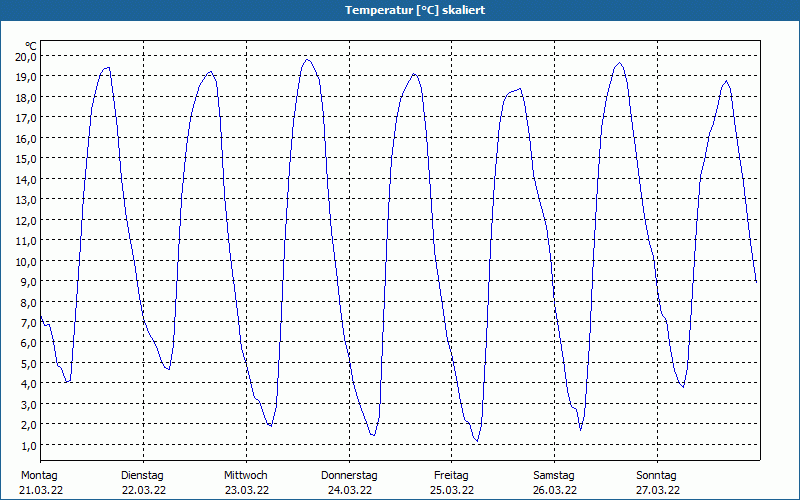Click the curve's end point at right edge

(x=756, y=282)
